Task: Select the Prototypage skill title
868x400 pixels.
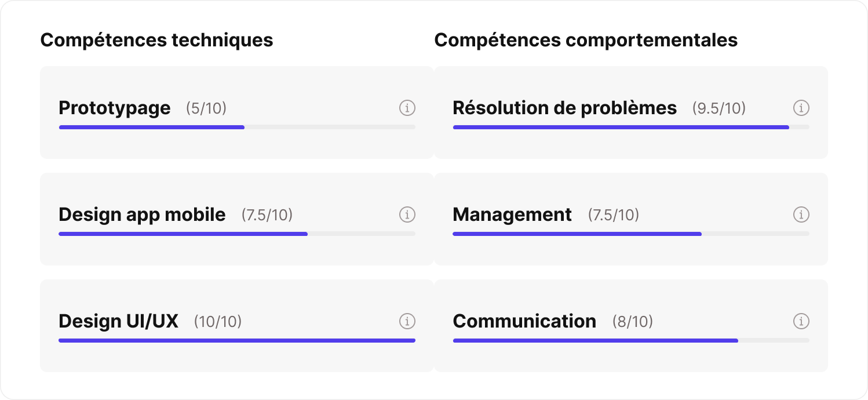Action: tap(115, 108)
